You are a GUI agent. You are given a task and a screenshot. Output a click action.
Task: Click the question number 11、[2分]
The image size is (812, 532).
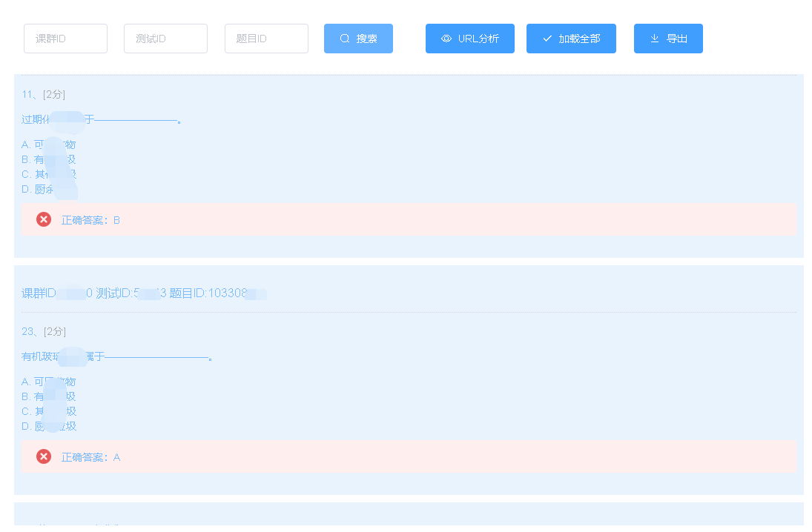click(x=44, y=94)
